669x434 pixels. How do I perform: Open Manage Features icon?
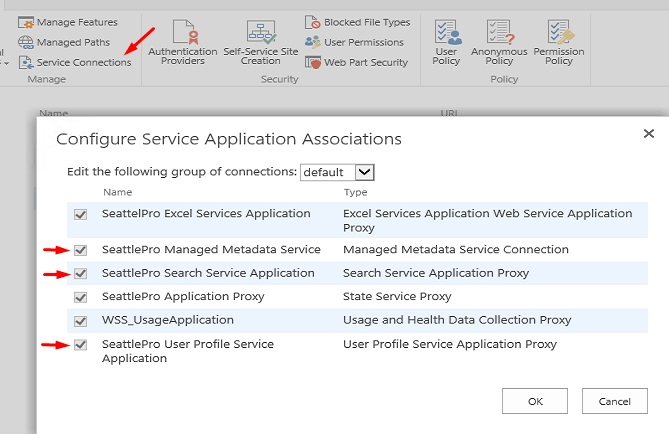[x=26, y=22]
